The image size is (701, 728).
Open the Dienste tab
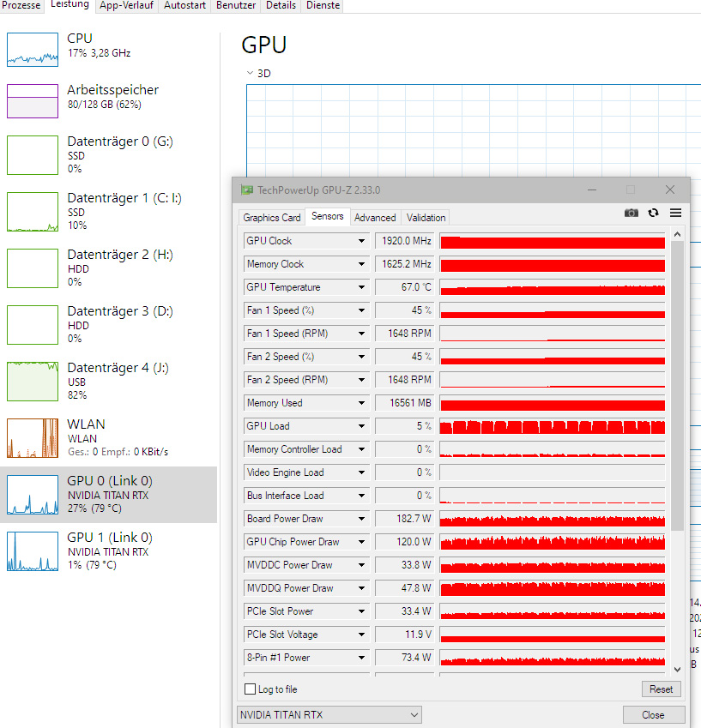click(323, 5)
